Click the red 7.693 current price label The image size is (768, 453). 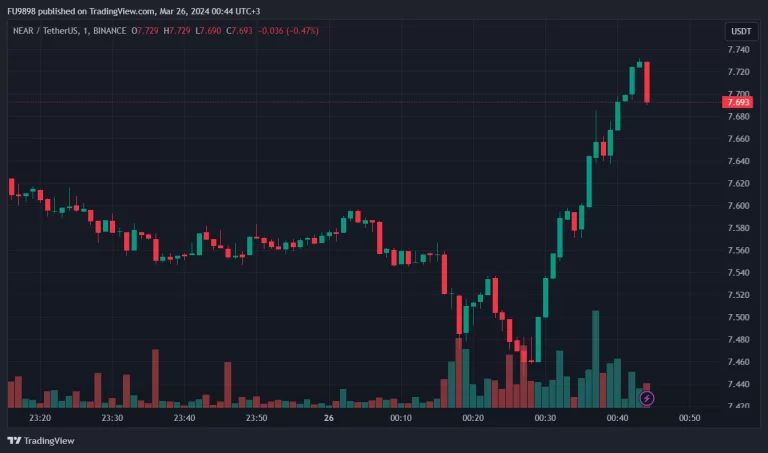click(738, 102)
